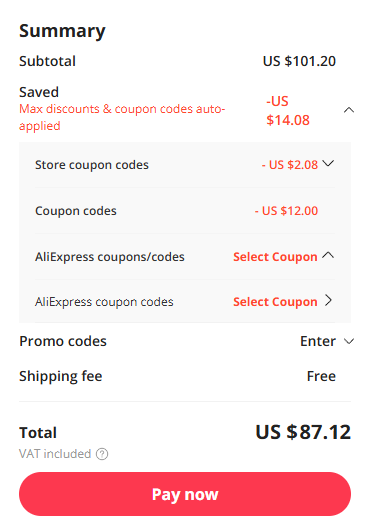Collapse the AliExpress coupons/codes chevron

(x=328, y=255)
